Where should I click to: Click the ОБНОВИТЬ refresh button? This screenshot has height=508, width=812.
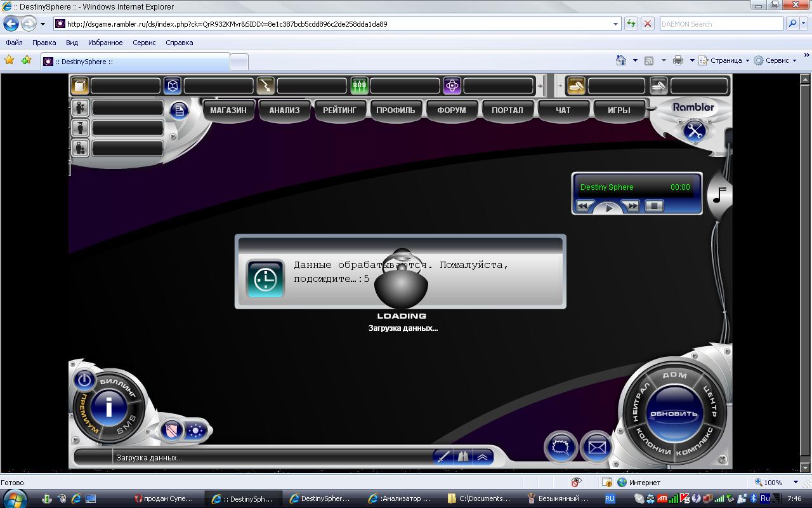click(674, 413)
